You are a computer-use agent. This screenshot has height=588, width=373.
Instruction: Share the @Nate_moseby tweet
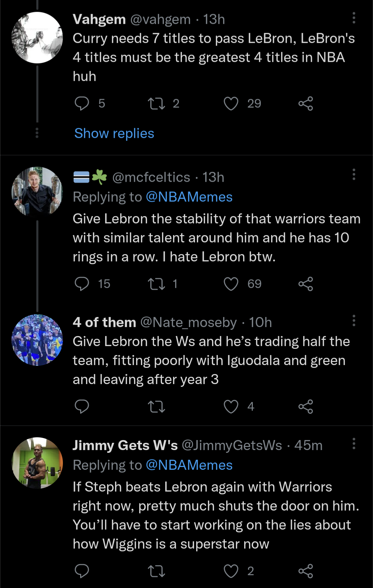click(306, 407)
